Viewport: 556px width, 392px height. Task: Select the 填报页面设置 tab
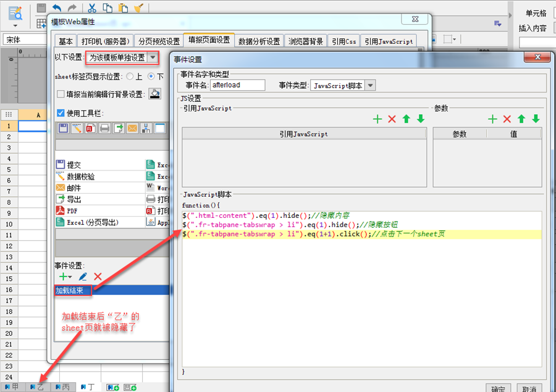209,40
